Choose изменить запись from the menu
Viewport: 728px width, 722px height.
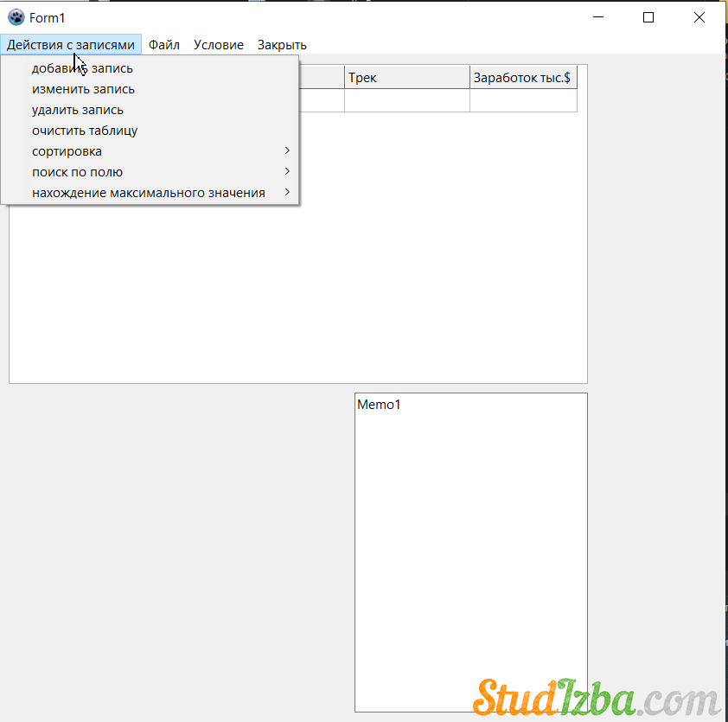[x=150, y=89]
